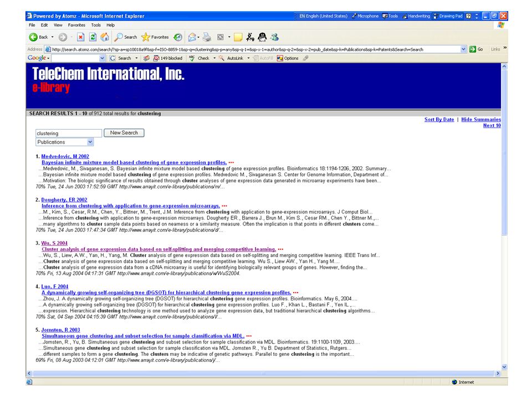
Task: Open Google toolbar Options
Action: tap(288, 58)
